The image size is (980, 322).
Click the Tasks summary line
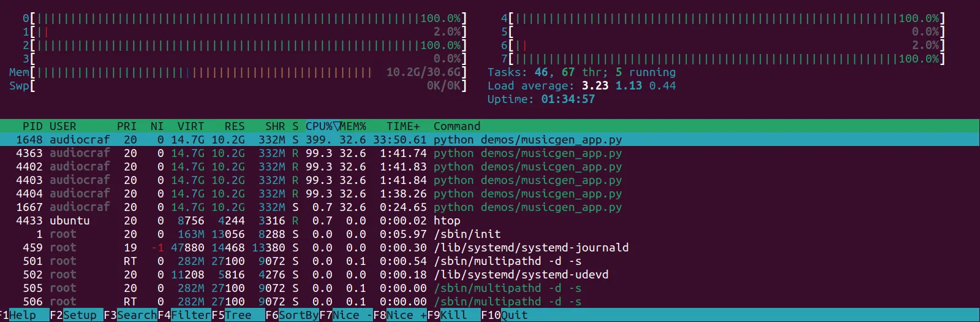click(582, 72)
